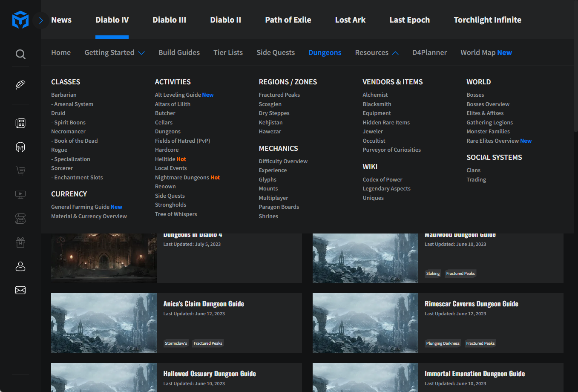The image size is (578, 392).
Task: Open Tier Lists in navigation
Action: click(x=228, y=52)
